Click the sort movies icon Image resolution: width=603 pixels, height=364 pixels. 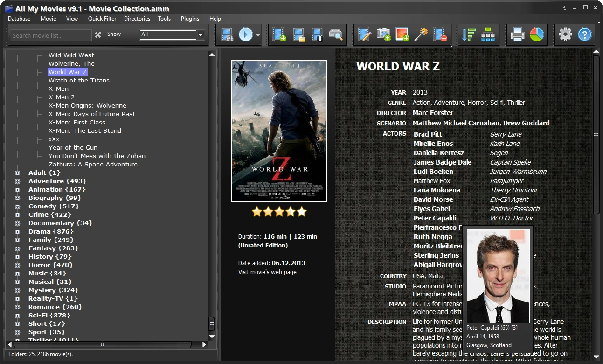469,35
